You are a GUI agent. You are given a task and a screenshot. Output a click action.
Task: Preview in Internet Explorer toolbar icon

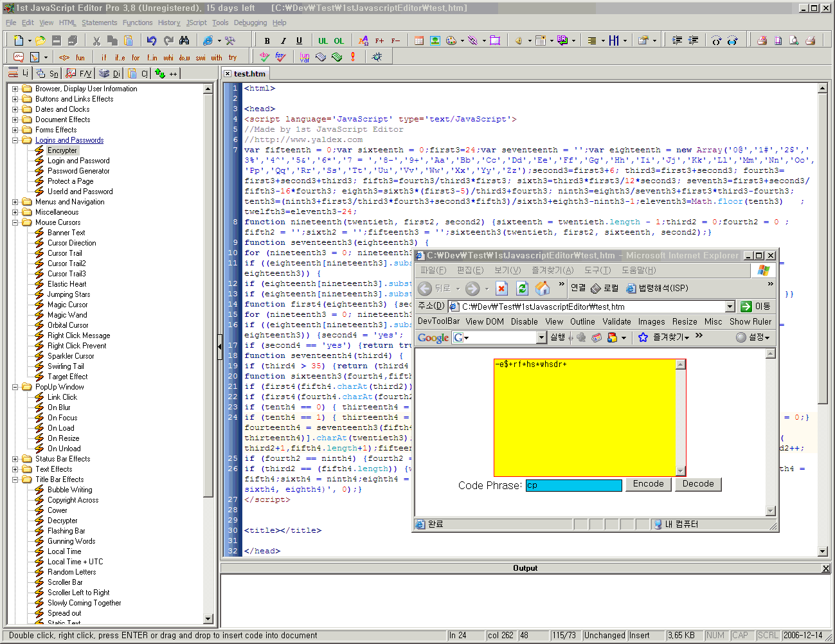208,40
